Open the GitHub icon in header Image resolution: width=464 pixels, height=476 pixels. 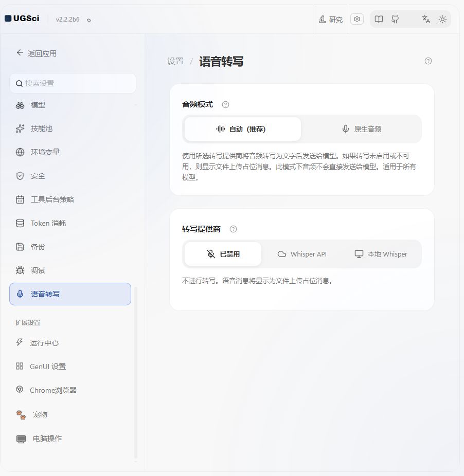tap(395, 20)
